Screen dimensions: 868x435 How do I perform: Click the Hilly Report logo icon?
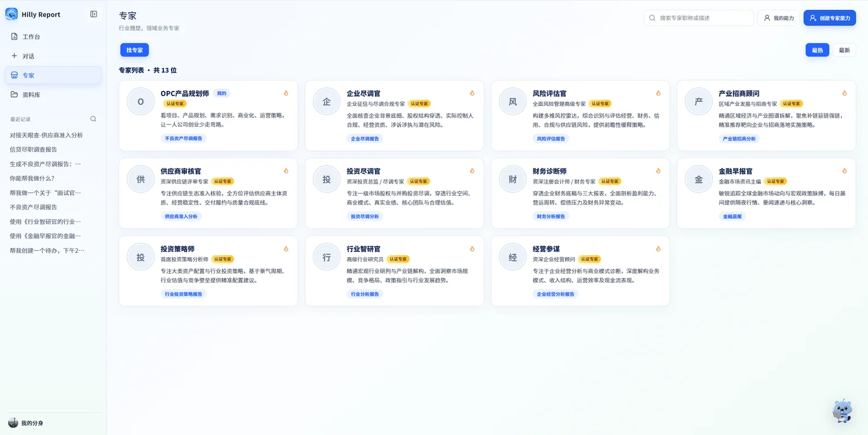[x=12, y=14]
